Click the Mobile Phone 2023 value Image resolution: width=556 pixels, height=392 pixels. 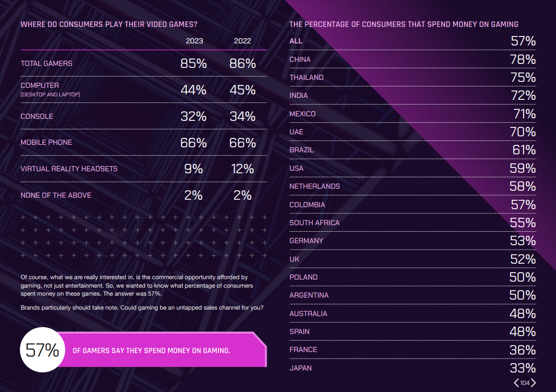[193, 143]
